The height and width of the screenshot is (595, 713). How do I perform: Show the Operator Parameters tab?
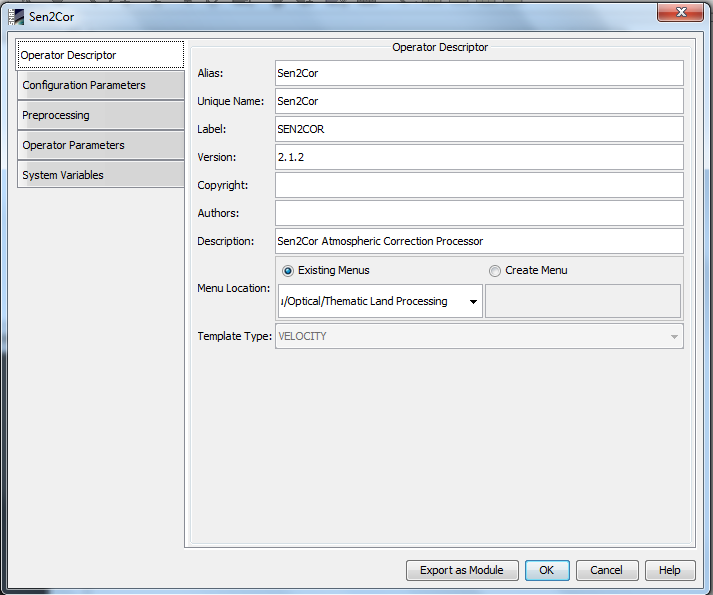click(100, 145)
